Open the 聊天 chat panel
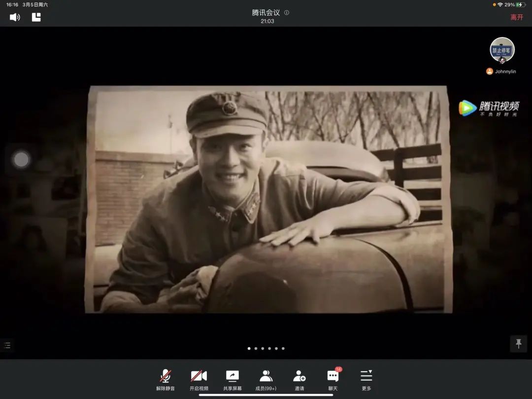Image resolution: width=532 pixels, height=399 pixels. pyautogui.click(x=333, y=380)
